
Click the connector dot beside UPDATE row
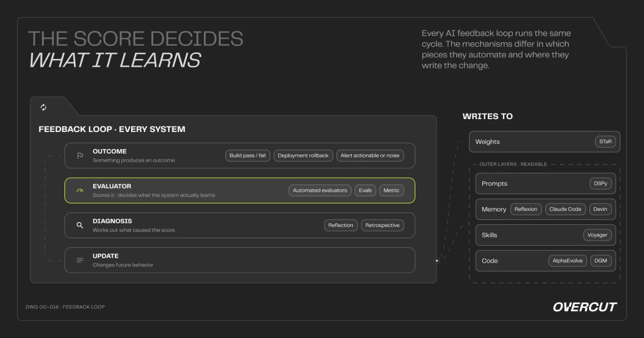coord(437,261)
